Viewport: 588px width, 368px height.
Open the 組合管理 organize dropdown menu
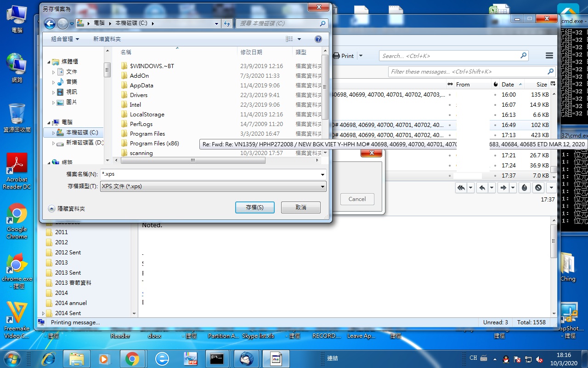pos(65,39)
